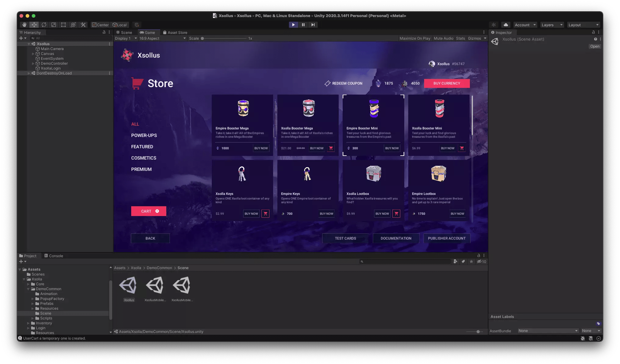Select the POWER-UPS store category
Image resolution: width=620 pixels, height=364 pixels.
click(x=144, y=135)
